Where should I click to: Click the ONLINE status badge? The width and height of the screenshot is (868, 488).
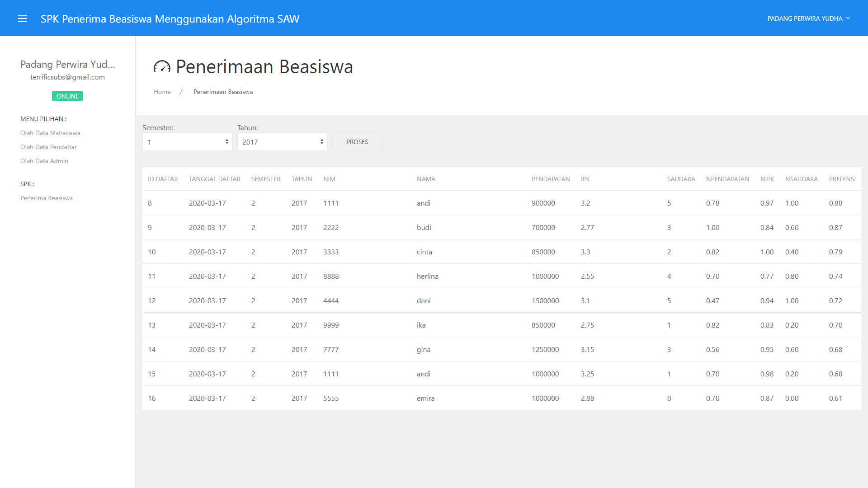click(x=67, y=96)
